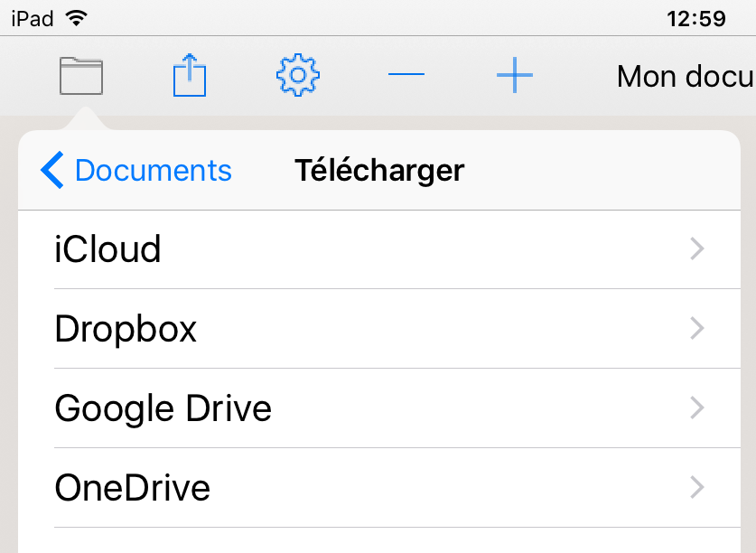
Task: Open the settings gear icon
Action: coord(298,75)
